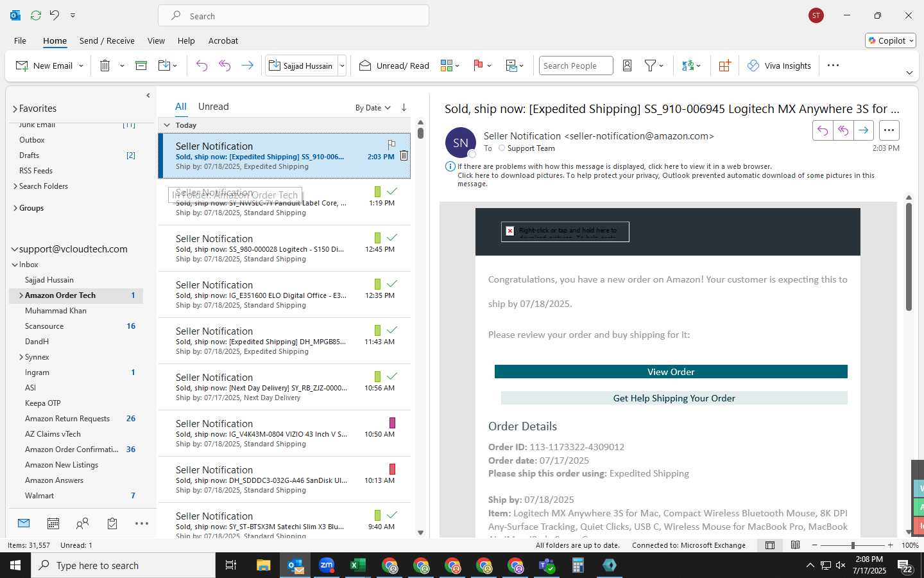Click the Copilot button
The width and height of the screenshot is (924, 578).
click(891, 40)
